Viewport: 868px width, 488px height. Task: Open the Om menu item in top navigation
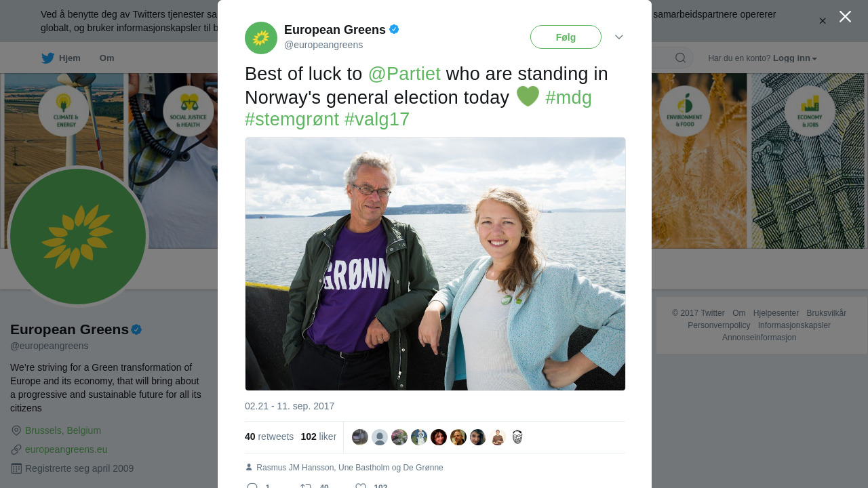point(107,58)
